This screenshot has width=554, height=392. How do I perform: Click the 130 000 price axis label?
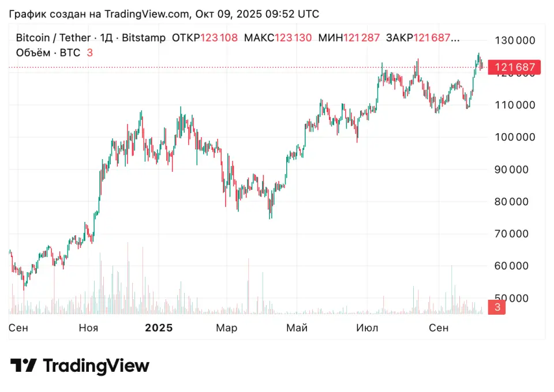point(515,40)
